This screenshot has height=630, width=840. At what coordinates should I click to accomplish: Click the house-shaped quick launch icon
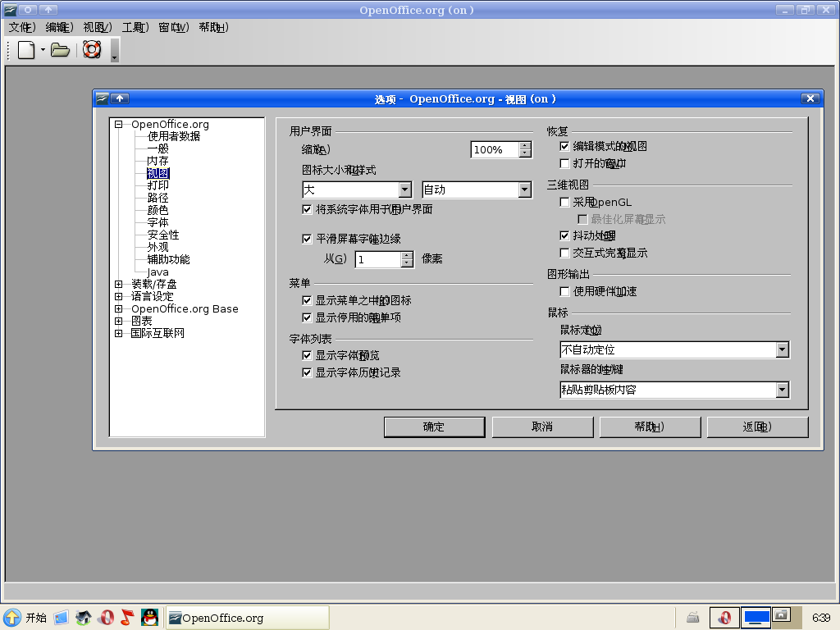[x=83, y=618]
